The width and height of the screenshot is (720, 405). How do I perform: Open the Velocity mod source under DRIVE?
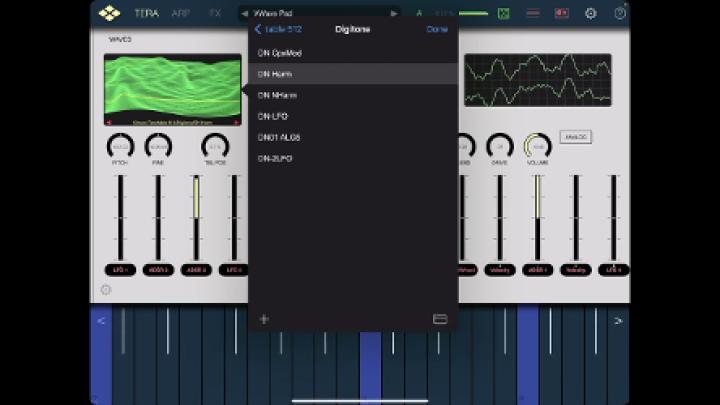click(x=500, y=270)
